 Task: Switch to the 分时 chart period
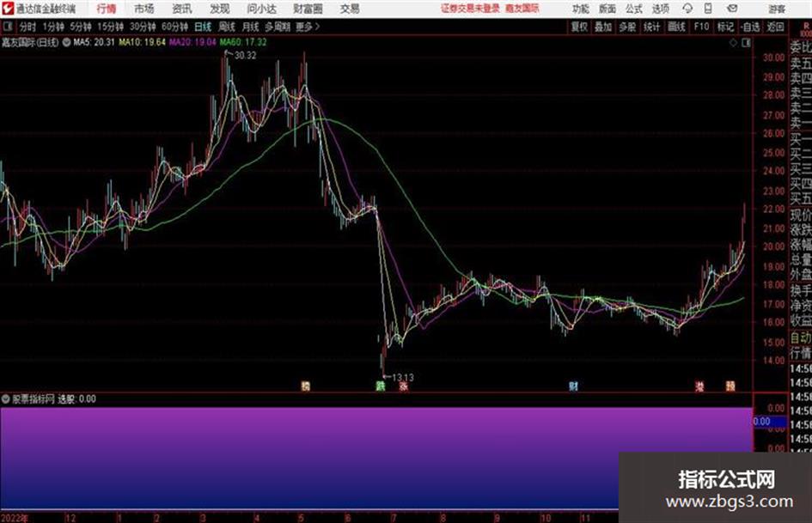27,27
